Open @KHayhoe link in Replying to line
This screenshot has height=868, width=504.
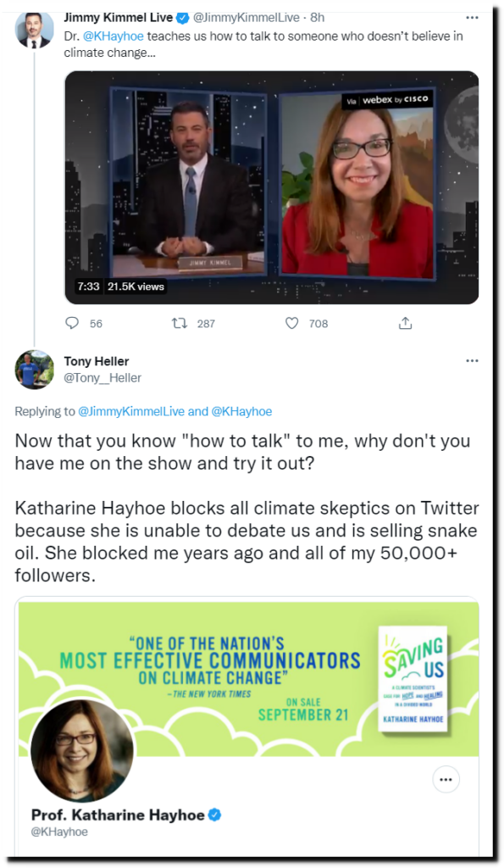(x=241, y=411)
